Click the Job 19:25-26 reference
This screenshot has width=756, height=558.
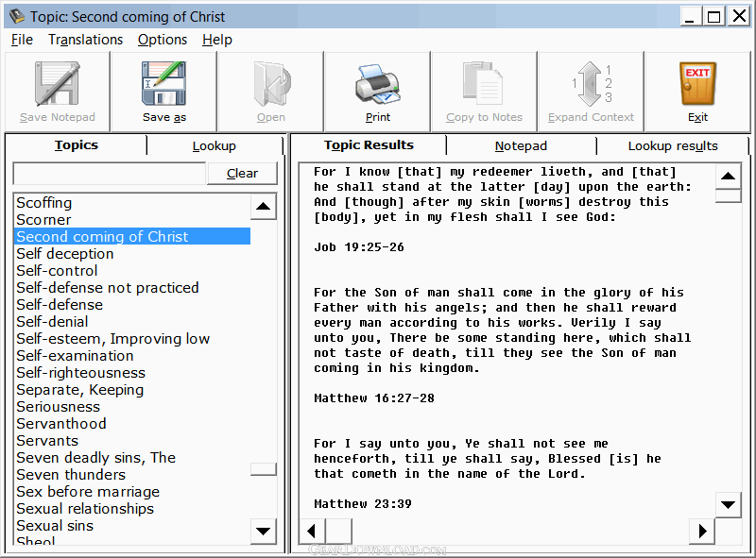359,247
